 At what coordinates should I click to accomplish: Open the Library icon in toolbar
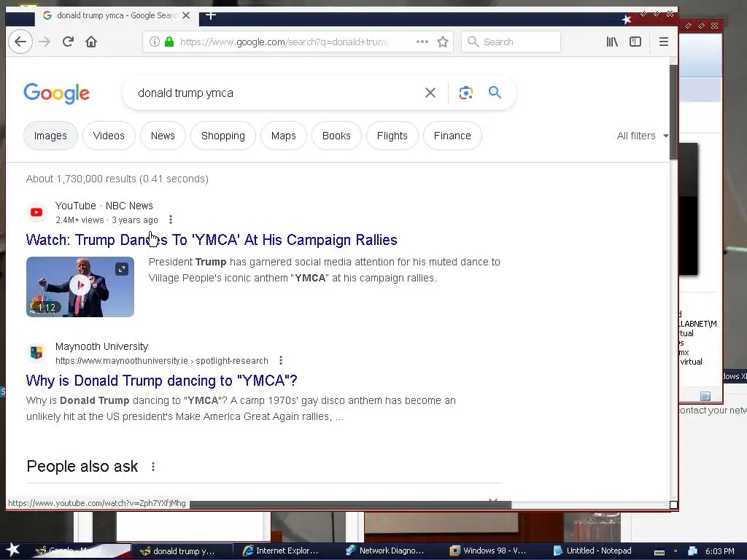click(612, 42)
